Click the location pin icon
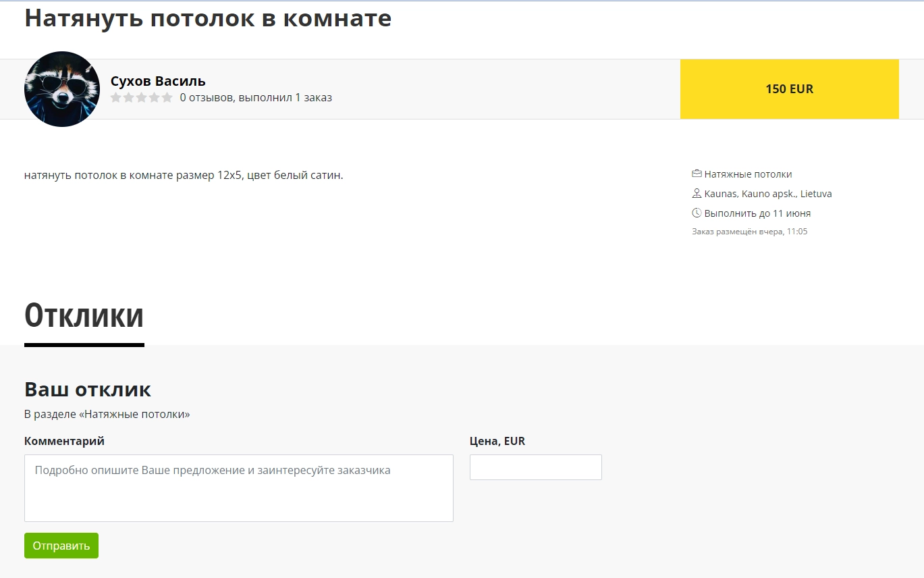 pos(697,194)
